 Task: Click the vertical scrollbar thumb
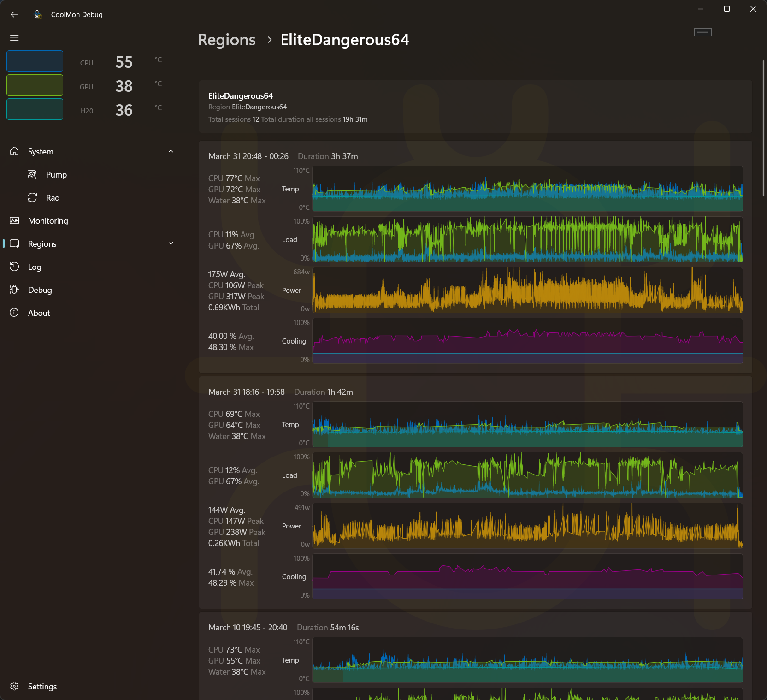click(763, 128)
